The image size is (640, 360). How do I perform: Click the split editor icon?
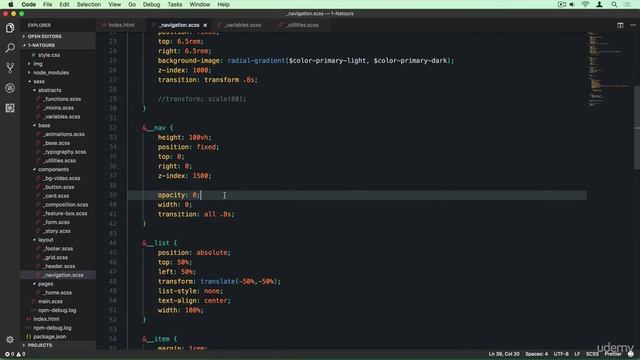tap(620, 25)
